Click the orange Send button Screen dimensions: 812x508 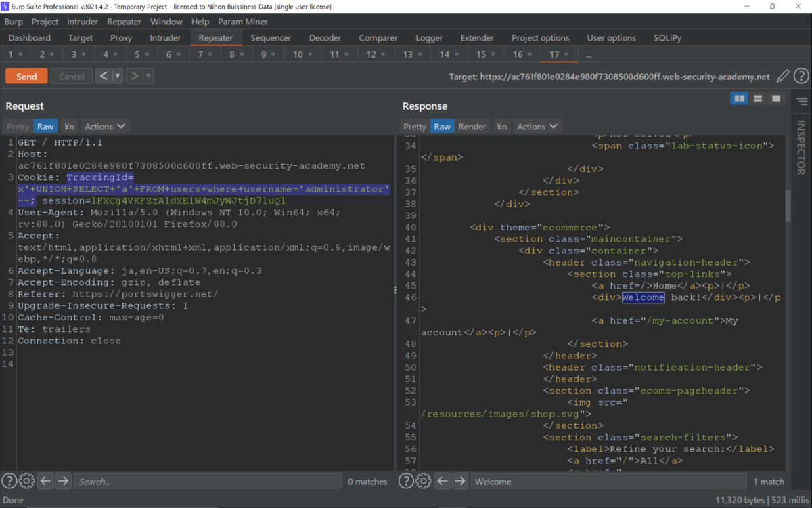coord(26,77)
